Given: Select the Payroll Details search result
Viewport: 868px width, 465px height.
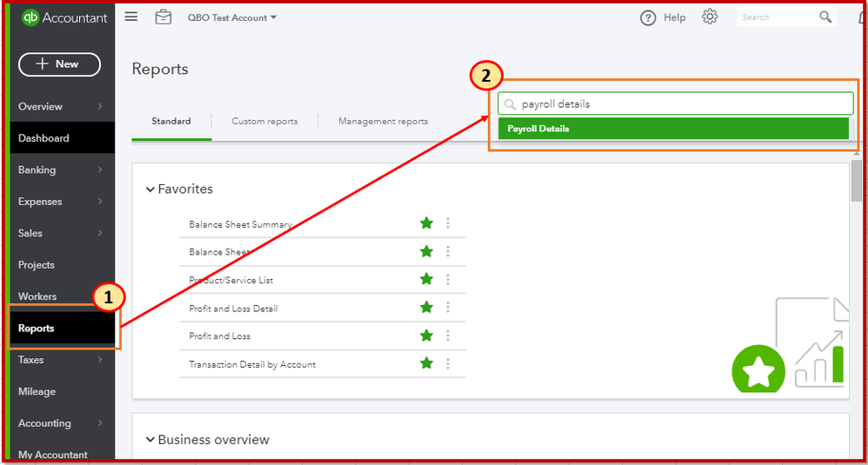Looking at the screenshot, I should 673,129.
